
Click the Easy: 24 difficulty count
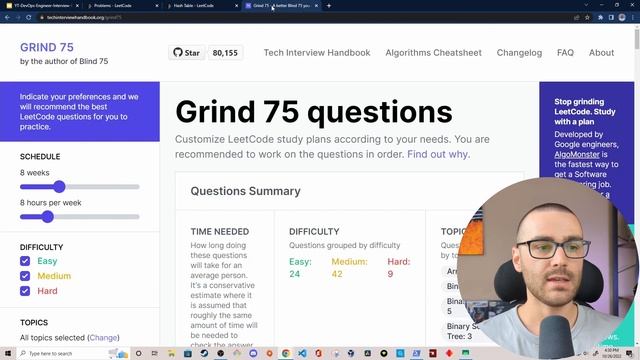click(300, 268)
